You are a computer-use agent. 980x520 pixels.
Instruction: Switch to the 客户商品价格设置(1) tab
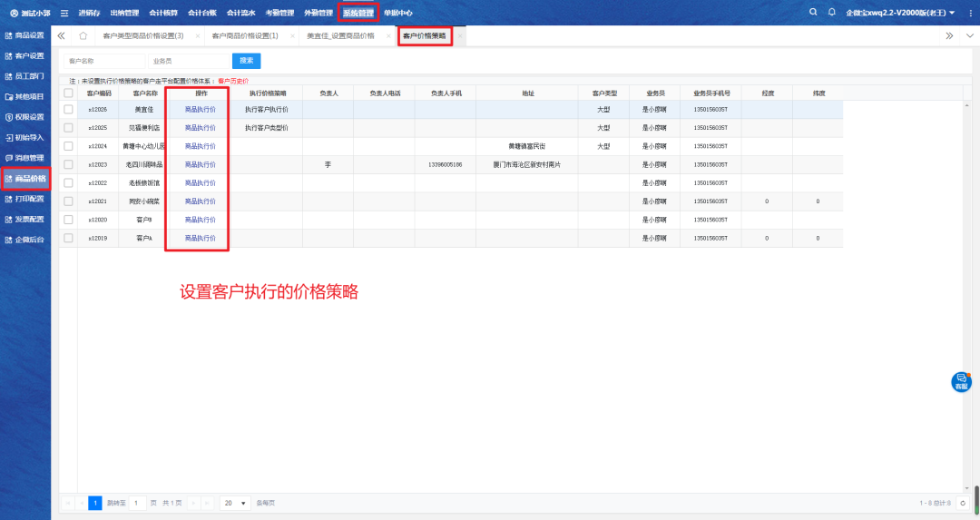tap(245, 35)
